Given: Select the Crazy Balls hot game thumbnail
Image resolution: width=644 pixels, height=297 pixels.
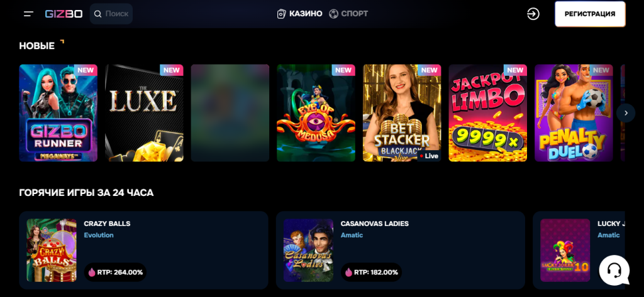Looking at the screenshot, I should (52, 251).
